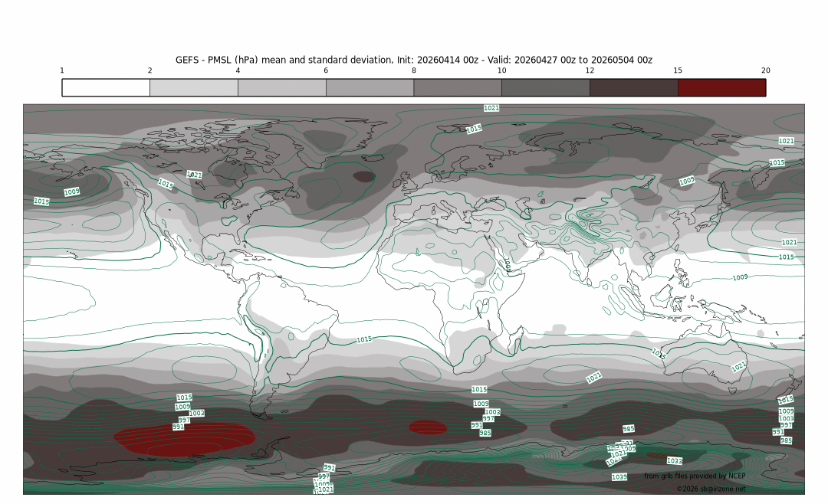Select the 1023 contour label over Antarctica

[674, 461]
